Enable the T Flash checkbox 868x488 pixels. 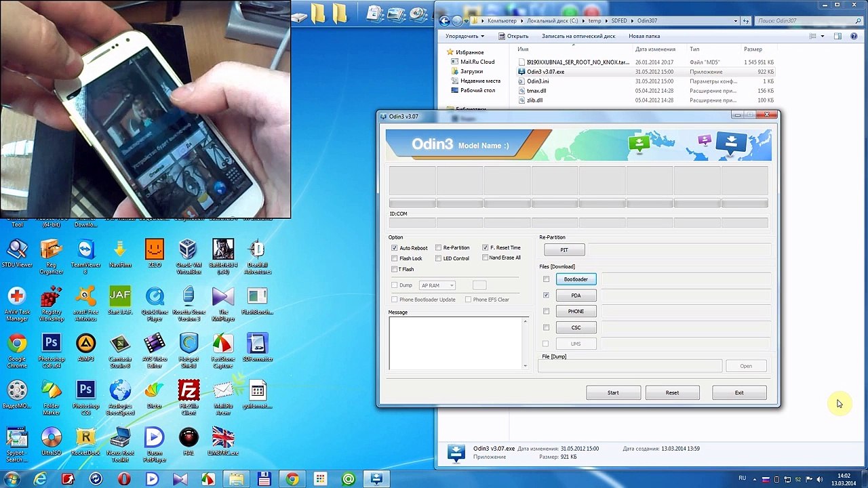[395, 269]
